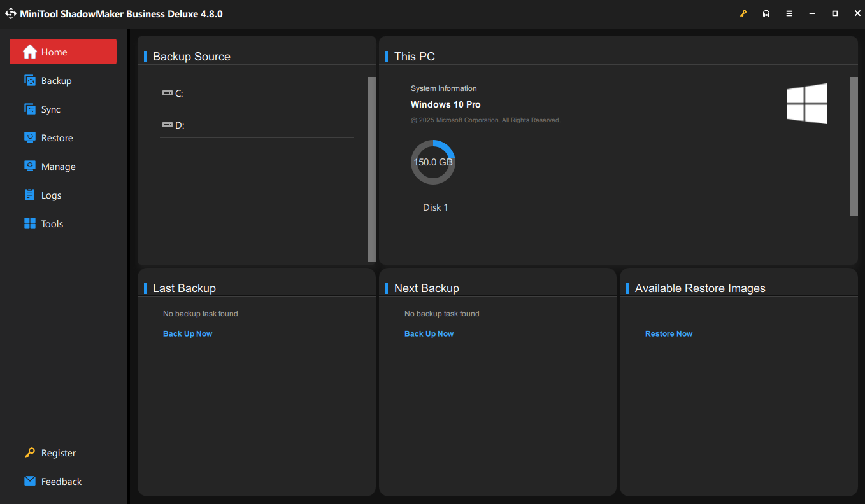Open the Manage section
The height and width of the screenshot is (504, 865).
(x=58, y=167)
